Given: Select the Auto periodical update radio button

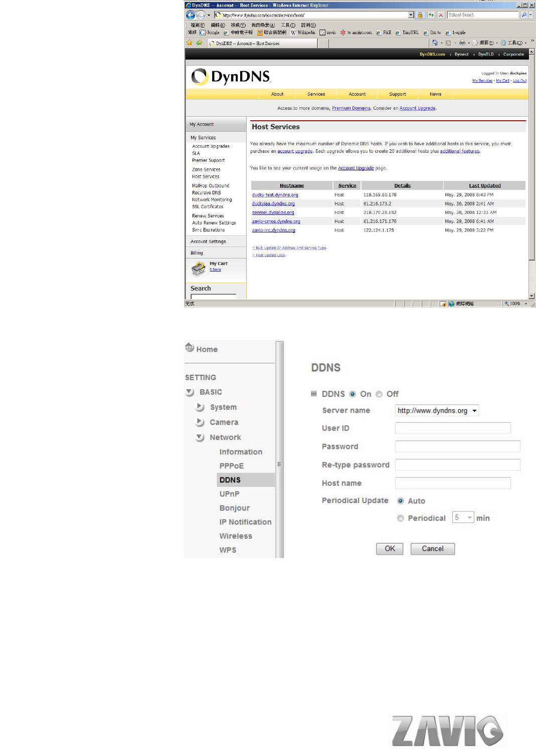Looking at the screenshot, I should click(401, 501).
